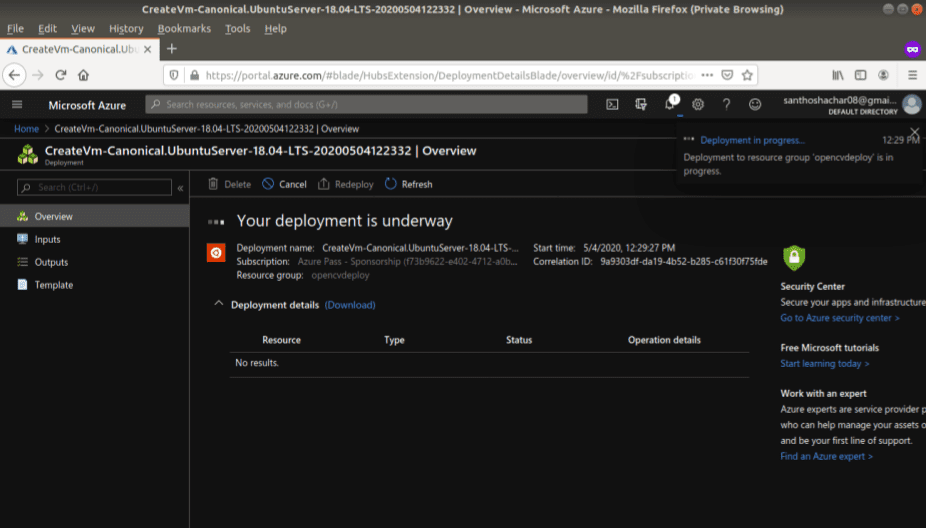The width and height of the screenshot is (926, 530).
Task: Click the tracking protection shield icon
Action: [x=174, y=75]
